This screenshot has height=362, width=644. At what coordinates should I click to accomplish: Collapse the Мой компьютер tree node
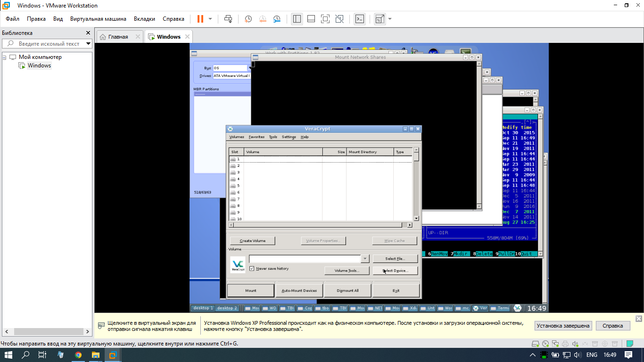pos(5,57)
